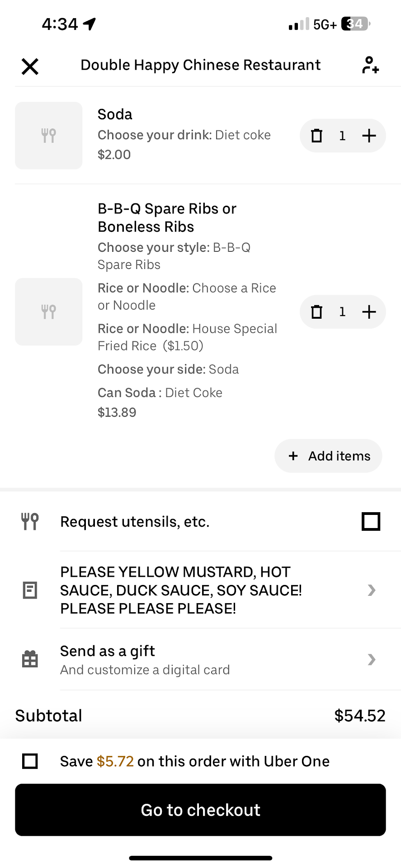401x868 pixels.
Task: Tap Go to checkout
Action: pyautogui.click(x=200, y=810)
